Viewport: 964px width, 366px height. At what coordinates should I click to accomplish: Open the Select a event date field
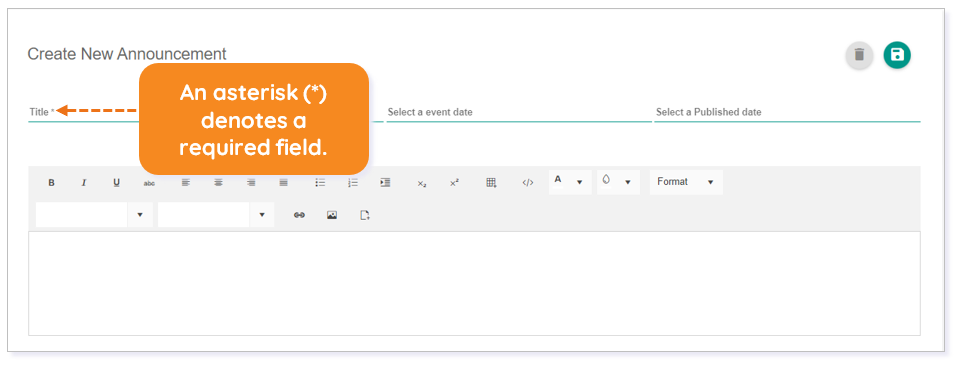[x=519, y=113]
